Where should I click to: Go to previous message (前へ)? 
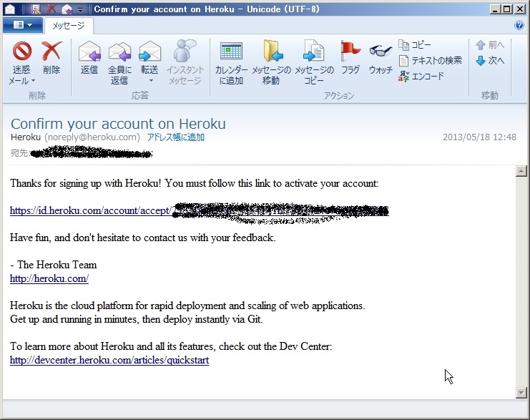(x=490, y=44)
